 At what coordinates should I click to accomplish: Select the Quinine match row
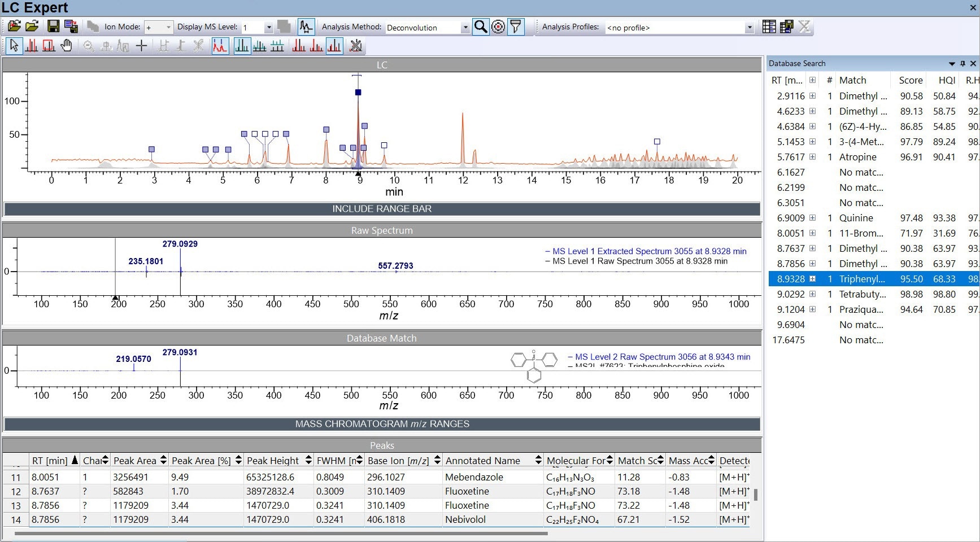(857, 218)
